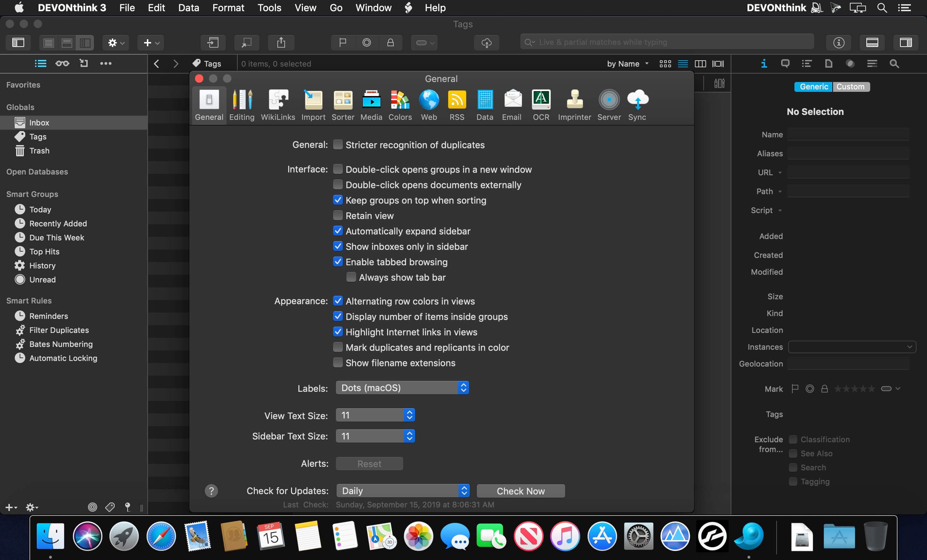Enable Stricter recognition of duplicates

click(338, 144)
